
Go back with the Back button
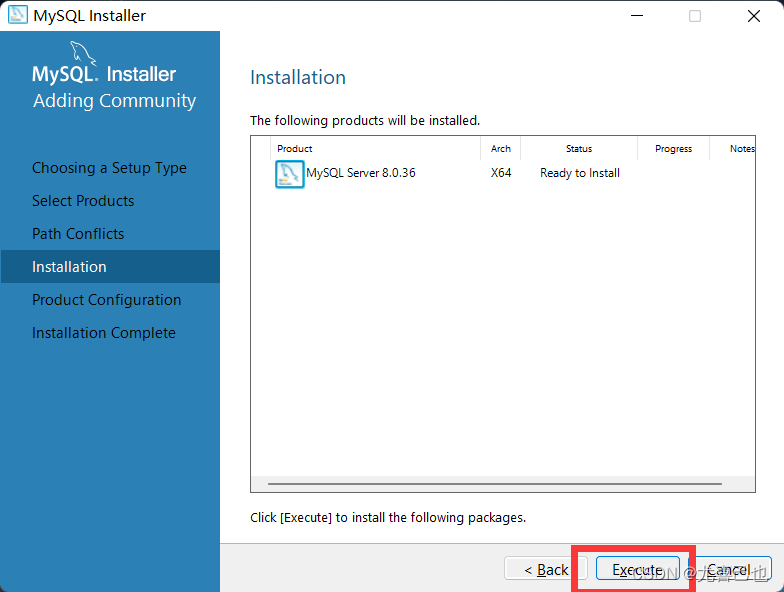(x=546, y=569)
